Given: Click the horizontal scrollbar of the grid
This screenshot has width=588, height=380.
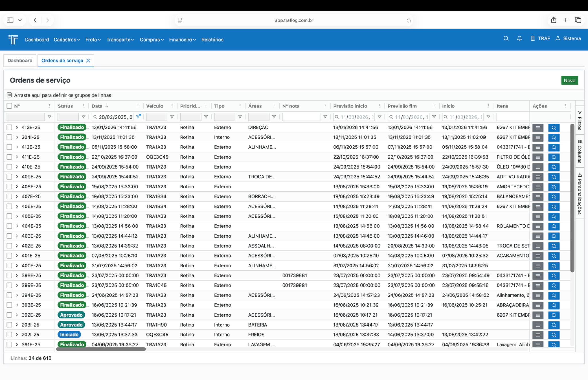Looking at the screenshot, I should pos(101,349).
